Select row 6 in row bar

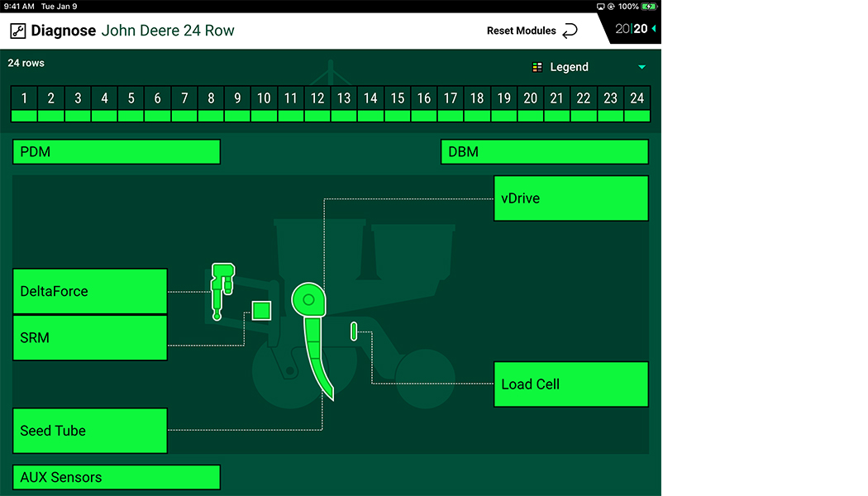pyautogui.click(x=158, y=104)
